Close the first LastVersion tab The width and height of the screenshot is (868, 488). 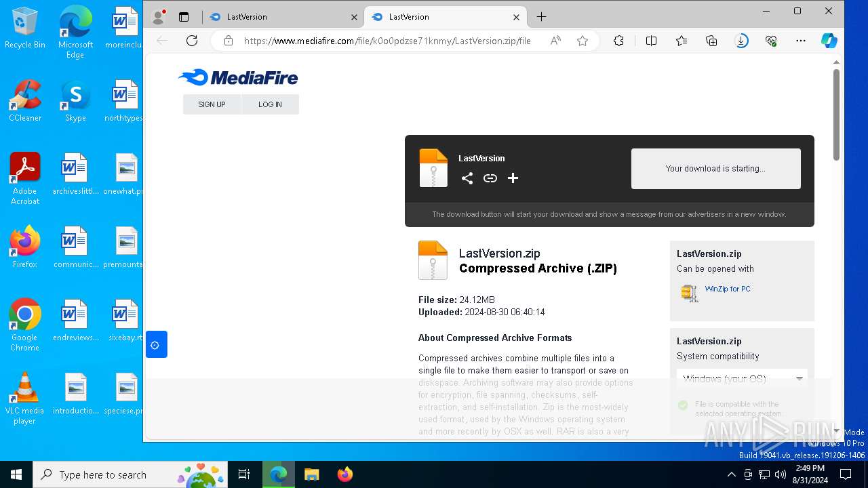(x=353, y=17)
